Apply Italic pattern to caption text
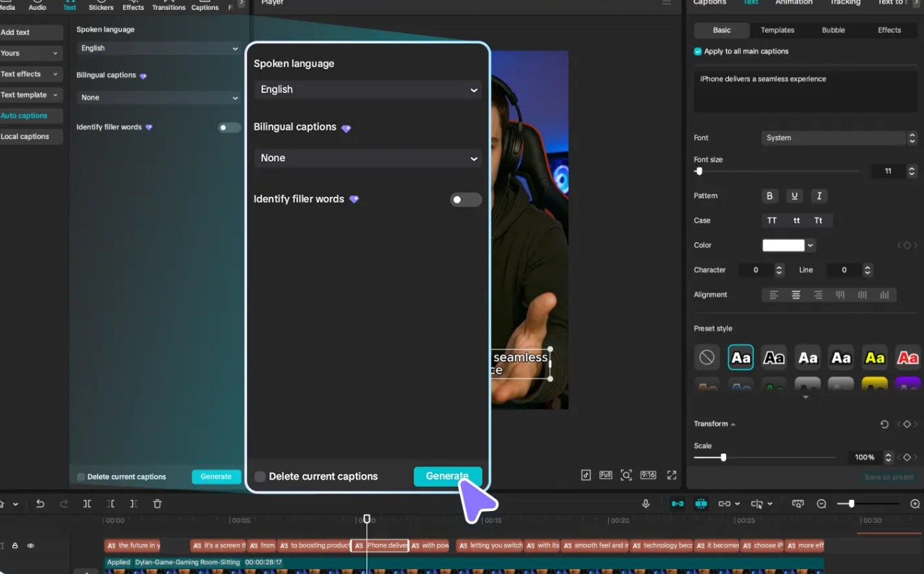The height and width of the screenshot is (574, 924). (819, 196)
